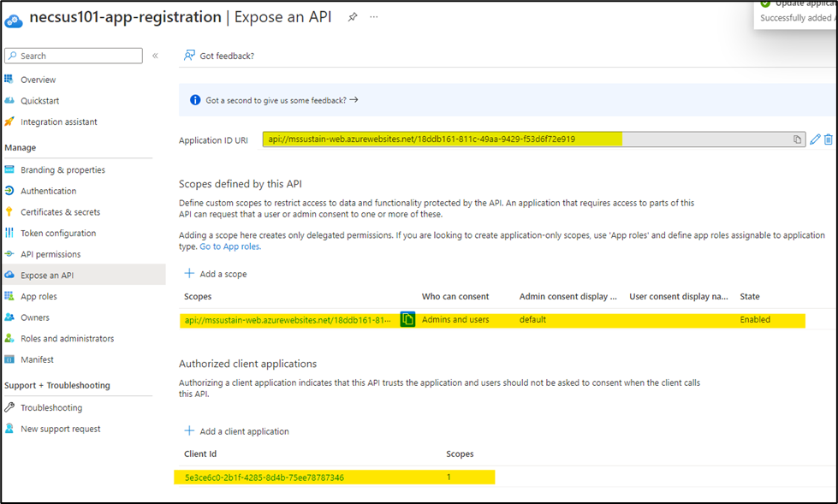Viewport: 838px width, 504px height.
Task: Open the feedback survey banner link
Action: click(282, 100)
